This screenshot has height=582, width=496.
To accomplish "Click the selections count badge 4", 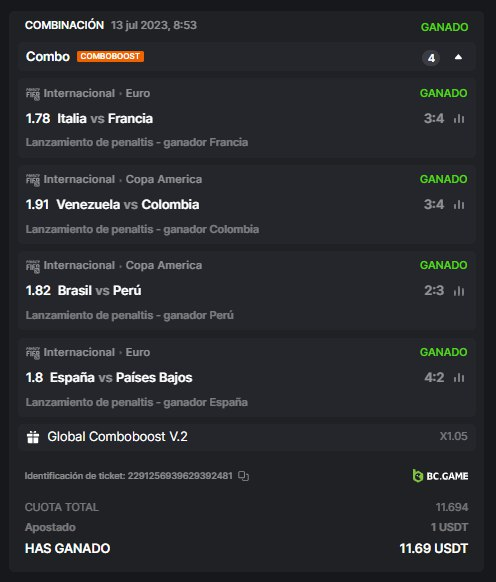I will tap(431, 58).
